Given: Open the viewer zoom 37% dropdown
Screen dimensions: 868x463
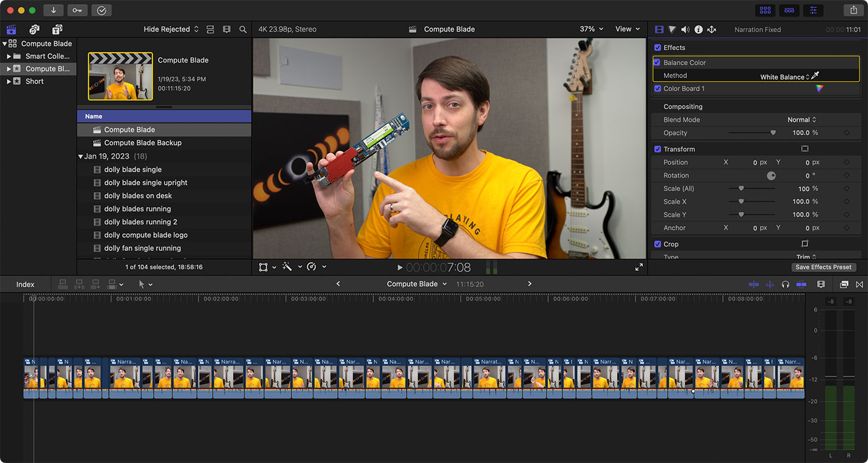Looking at the screenshot, I should tap(591, 29).
